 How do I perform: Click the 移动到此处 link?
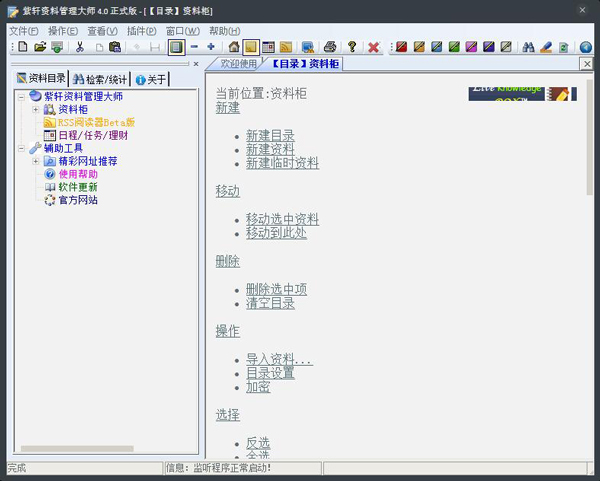pyautogui.click(x=276, y=233)
